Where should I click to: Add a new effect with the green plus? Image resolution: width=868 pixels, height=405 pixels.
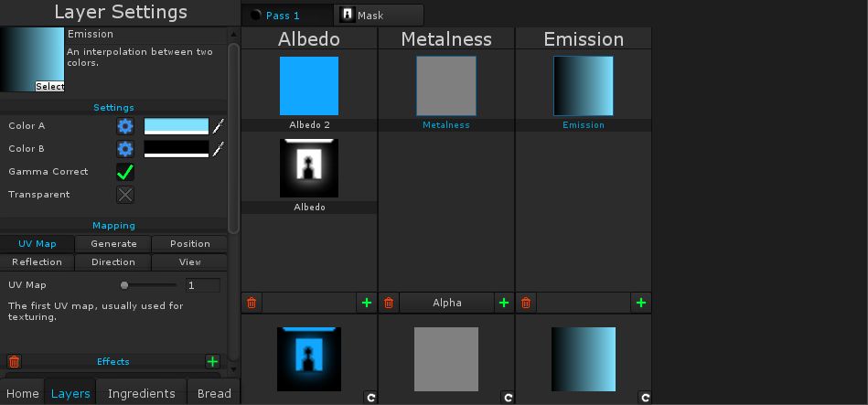[212, 362]
